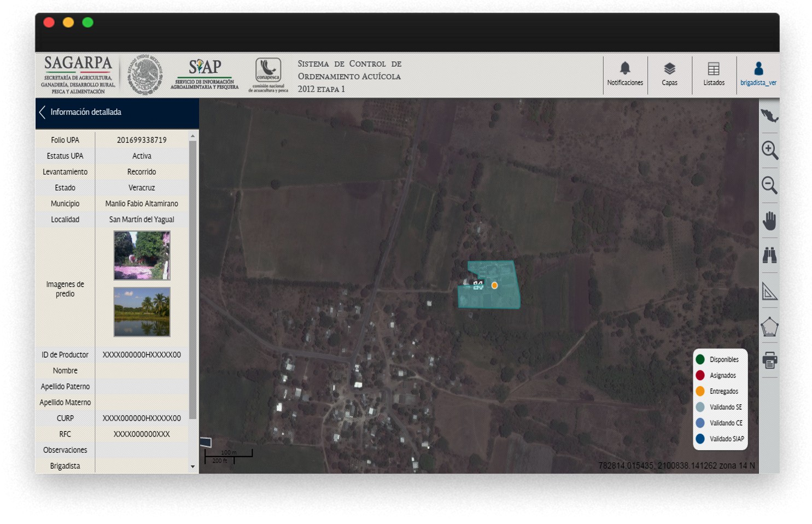Click the zoom out magnifier tool

pyautogui.click(x=769, y=185)
